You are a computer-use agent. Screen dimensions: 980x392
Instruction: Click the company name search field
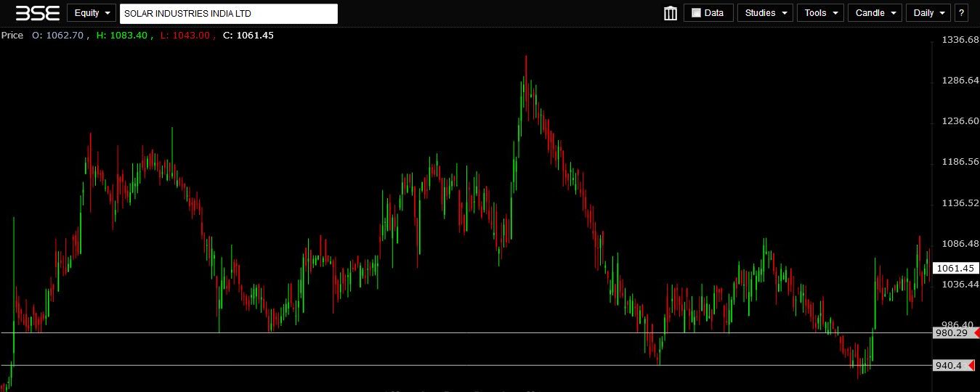228,13
